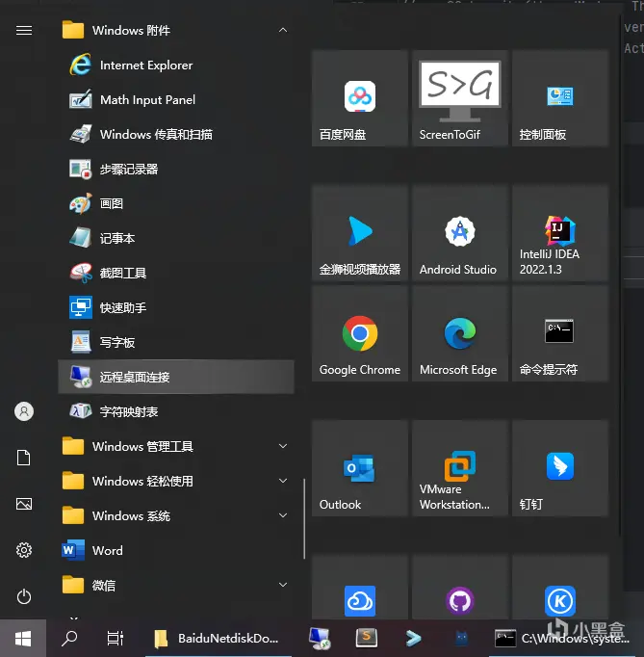Open the blue cloud app tile
Screen dimensions: 644x657
coord(360,588)
